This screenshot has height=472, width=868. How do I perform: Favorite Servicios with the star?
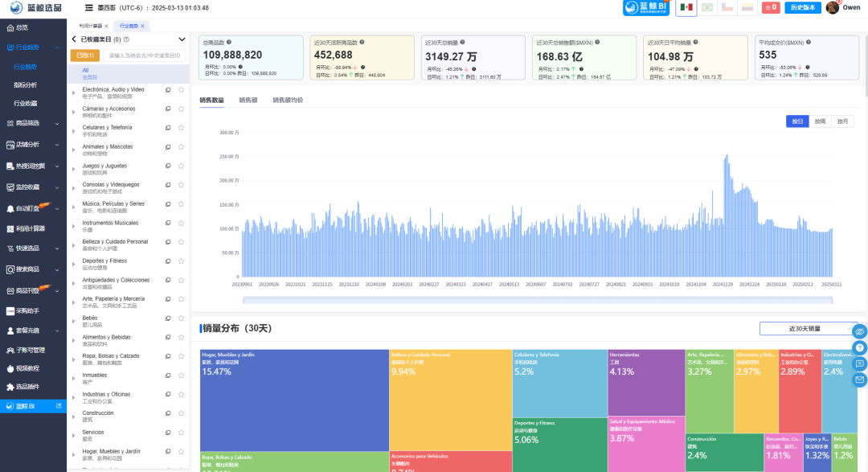[x=181, y=433]
